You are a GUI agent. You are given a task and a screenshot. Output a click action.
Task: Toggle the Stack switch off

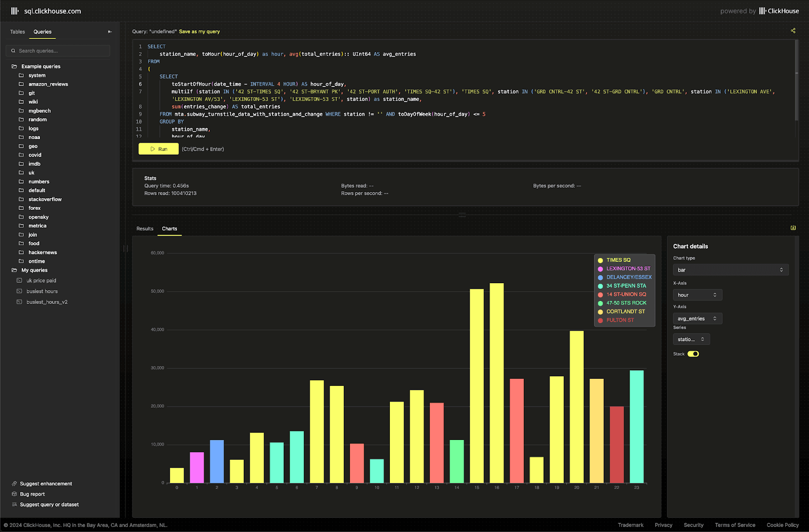coord(693,354)
